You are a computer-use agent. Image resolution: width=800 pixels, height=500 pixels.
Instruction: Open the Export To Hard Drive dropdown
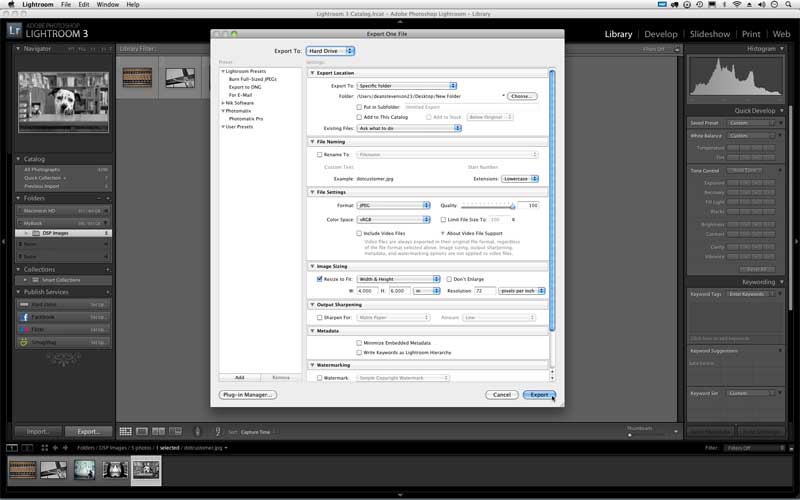pos(330,50)
